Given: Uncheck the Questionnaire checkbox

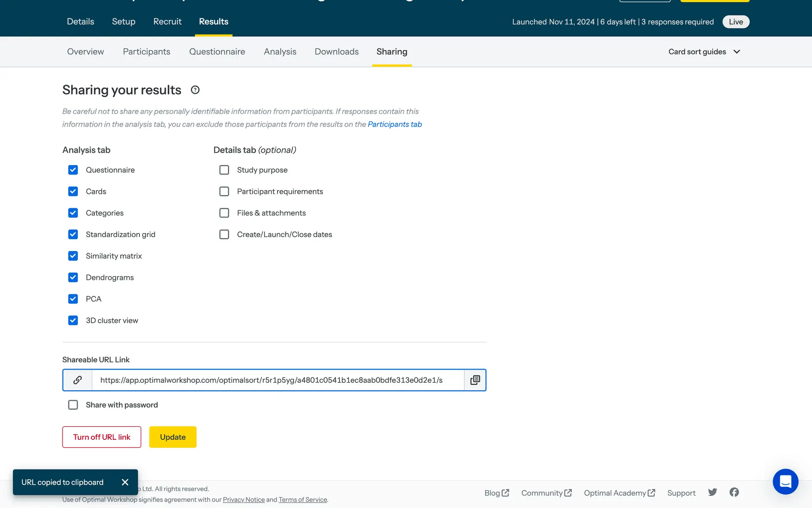Looking at the screenshot, I should (73, 170).
